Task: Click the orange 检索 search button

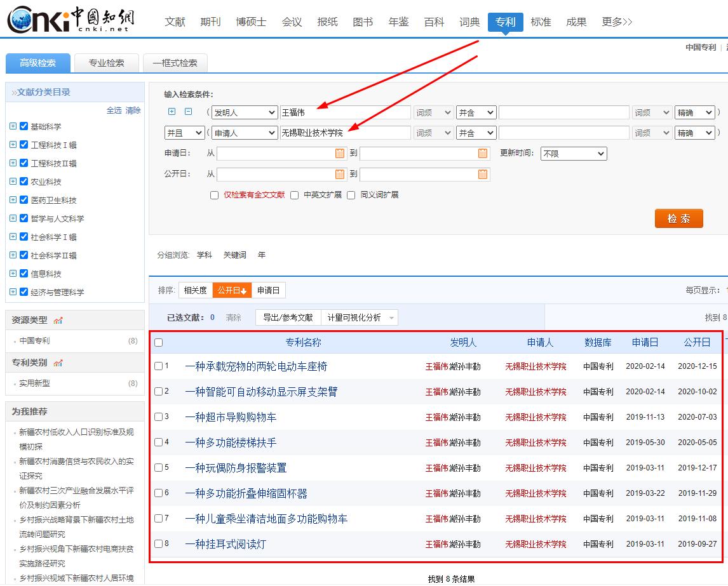Action: coord(678,218)
